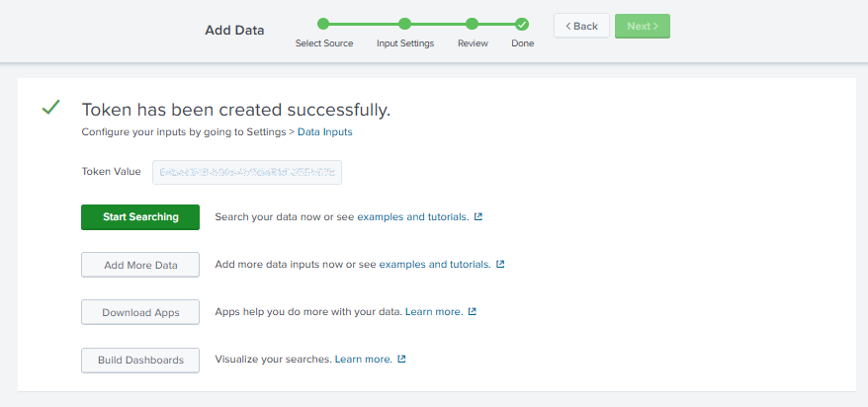868x407 pixels.
Task: Click the Review step circle
Action: point(473,24)
